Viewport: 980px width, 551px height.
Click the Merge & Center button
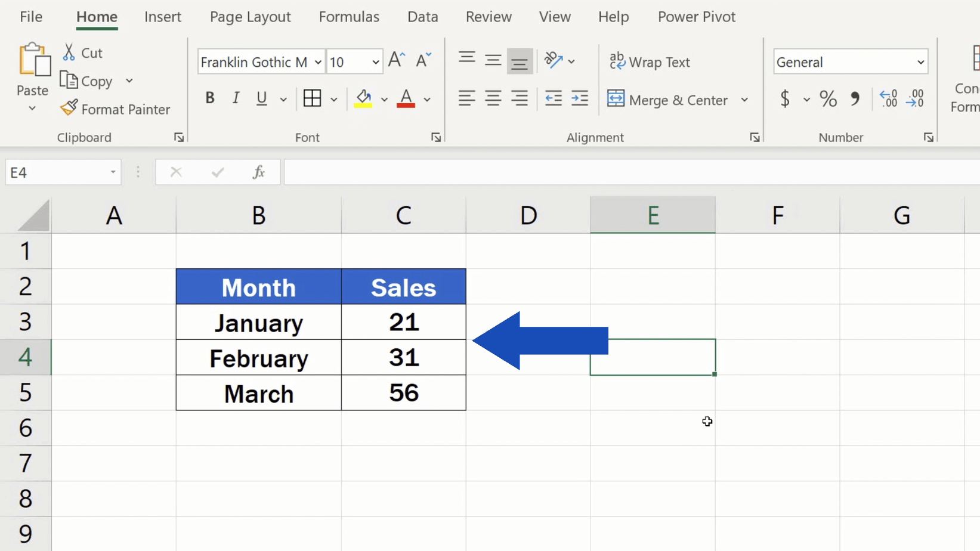pos(667,100)
